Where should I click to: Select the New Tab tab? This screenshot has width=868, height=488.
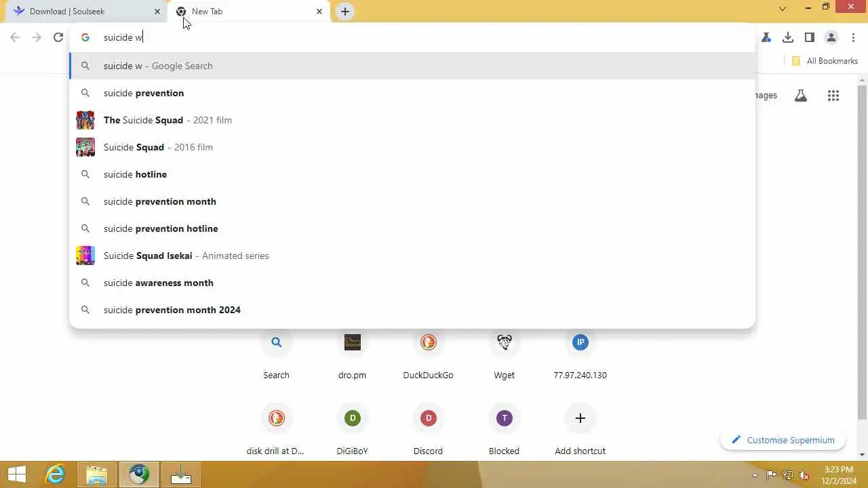pos(248,12)
